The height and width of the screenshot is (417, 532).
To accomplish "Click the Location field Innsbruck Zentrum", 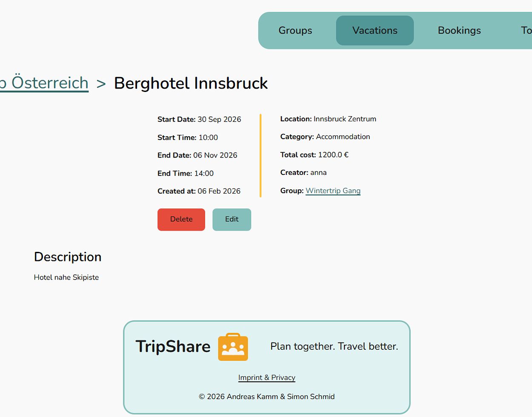I will [345, 119].
